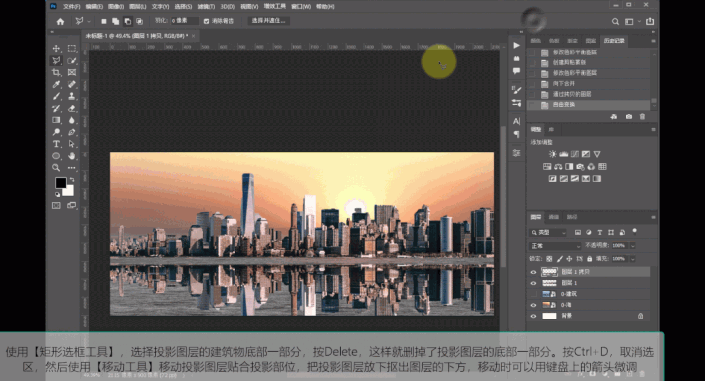Click the Actions panel play icon
705x381 pixels.
(517, 45)
